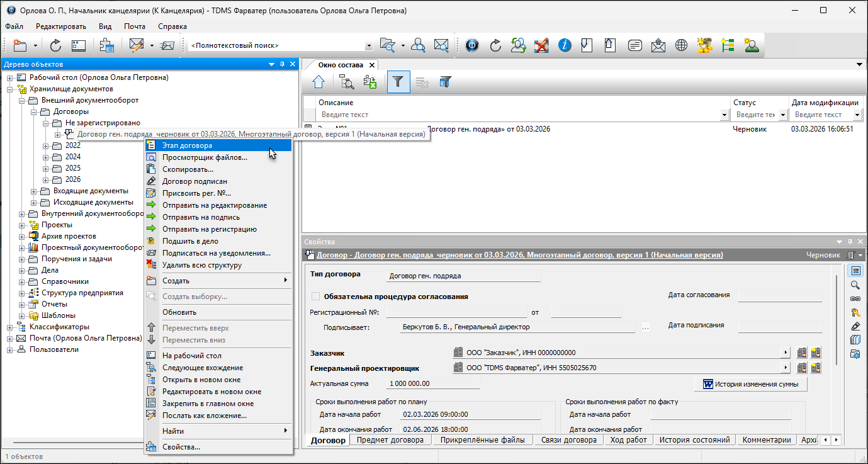The height and width of the screenshot is (464, 868).
Task: Click the up-level home arrow icon
Action: [x=318, y=82]
